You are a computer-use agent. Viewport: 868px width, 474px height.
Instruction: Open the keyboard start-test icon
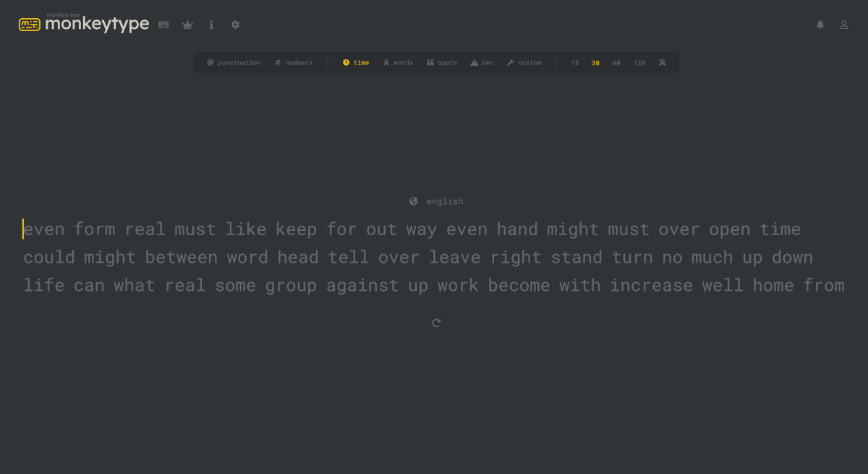(164, 25)
